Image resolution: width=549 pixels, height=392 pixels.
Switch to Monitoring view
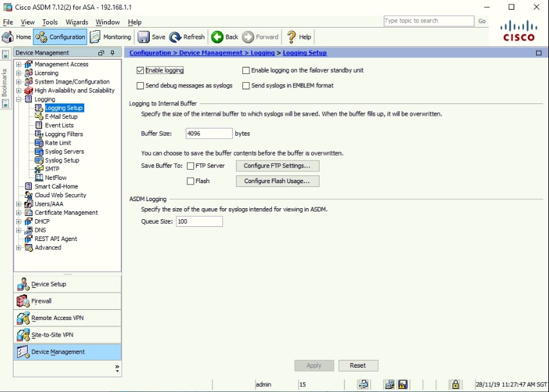coord(111,37)
